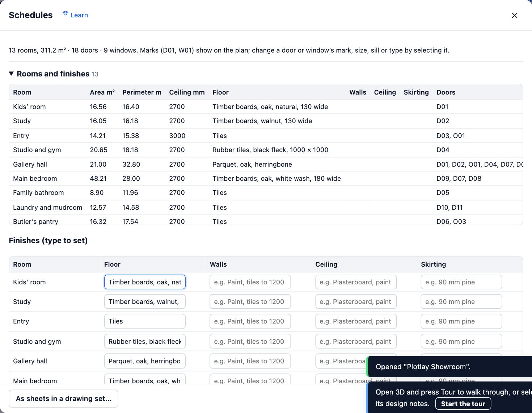The height and width of the screenshot is (413, 532).
Task: Click Kids' room walls finish field
Action: pyautogui.click(x=250, y=282)
